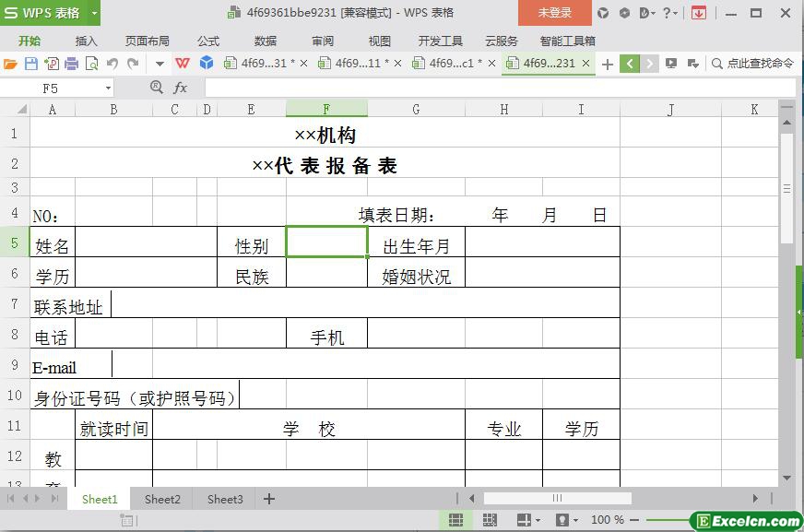Click the Name Box showing F5
Viewport: 804px width, 532px height.
point(50,89)
